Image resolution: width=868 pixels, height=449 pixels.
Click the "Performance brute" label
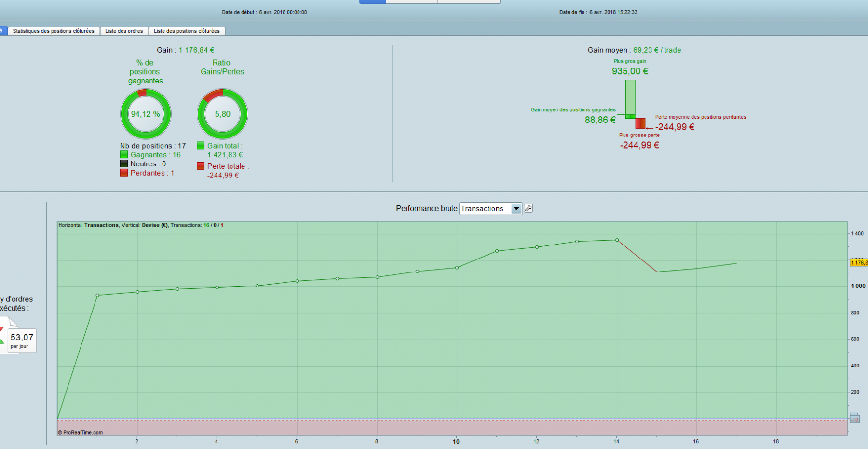coord(427,209)
